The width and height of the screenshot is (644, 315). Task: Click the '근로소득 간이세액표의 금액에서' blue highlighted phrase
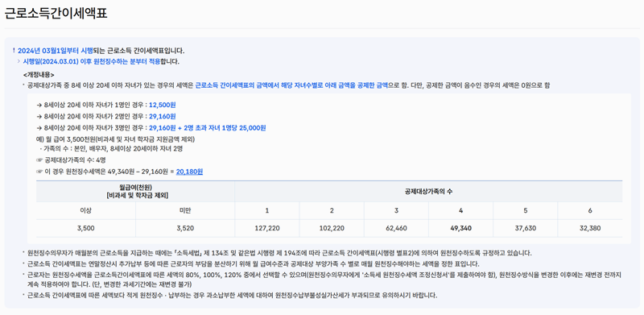pos(237,85)
